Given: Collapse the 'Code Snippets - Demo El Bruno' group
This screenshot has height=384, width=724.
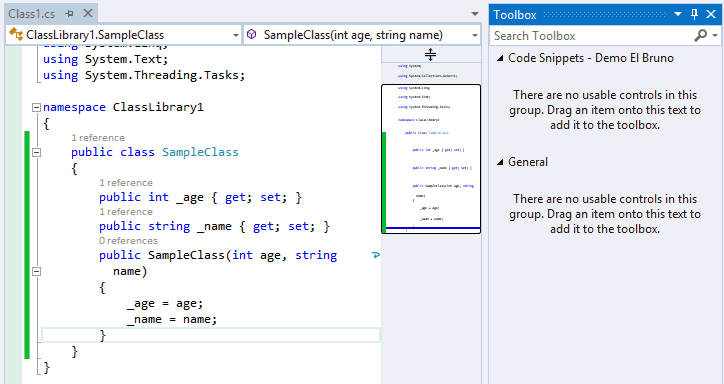Looking at the screenshot, I should click(x=500, y=58).
